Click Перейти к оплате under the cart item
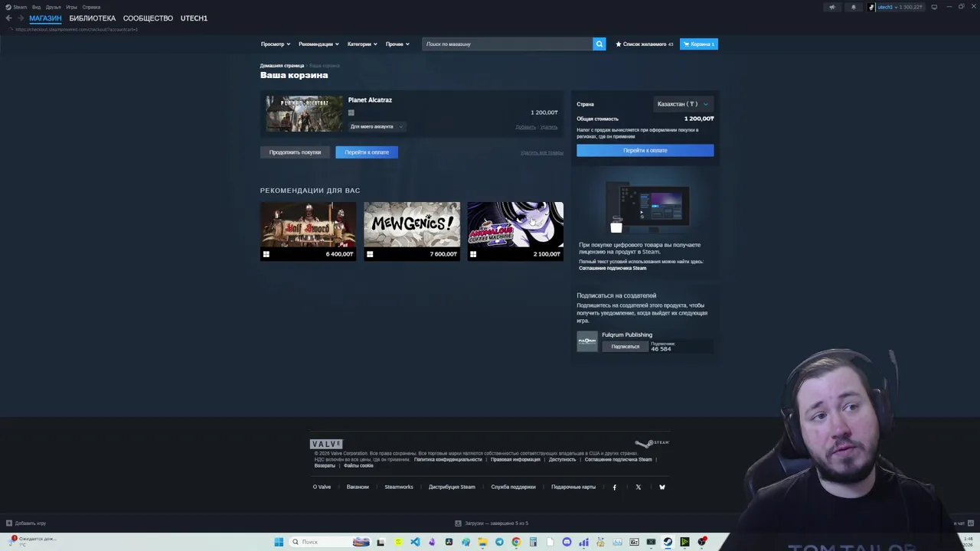This screenshot has height=551, width=980. click(367, 152)
